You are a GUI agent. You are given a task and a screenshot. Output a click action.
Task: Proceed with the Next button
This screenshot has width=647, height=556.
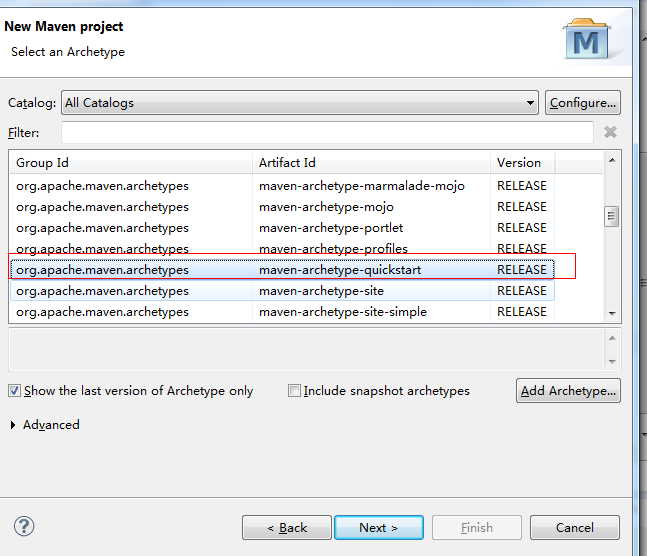379,527
